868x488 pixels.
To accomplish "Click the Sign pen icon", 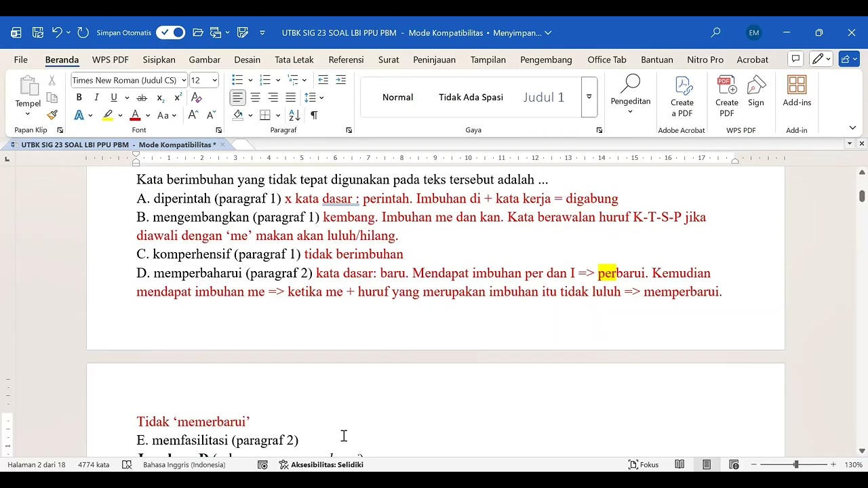I will [x=756, y=91].
